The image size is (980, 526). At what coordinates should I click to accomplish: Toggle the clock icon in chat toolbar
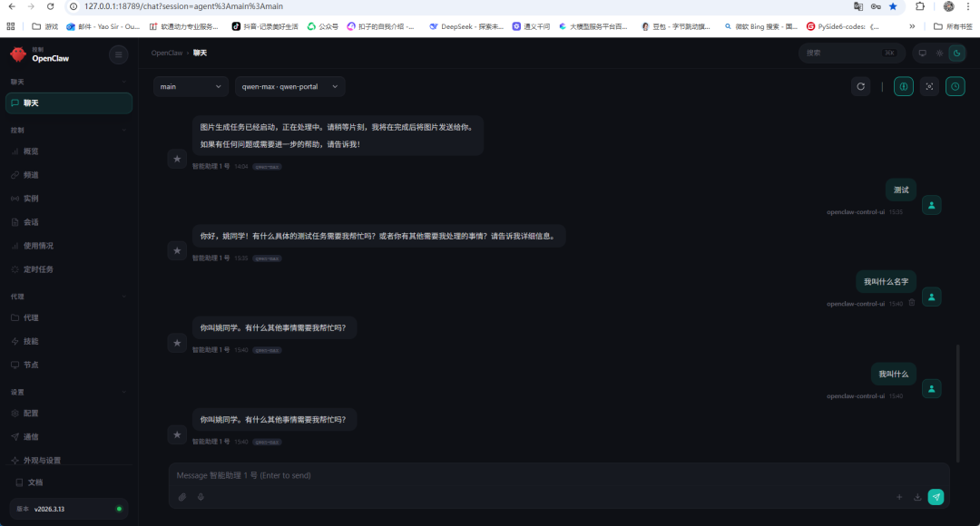pos(955,86)
